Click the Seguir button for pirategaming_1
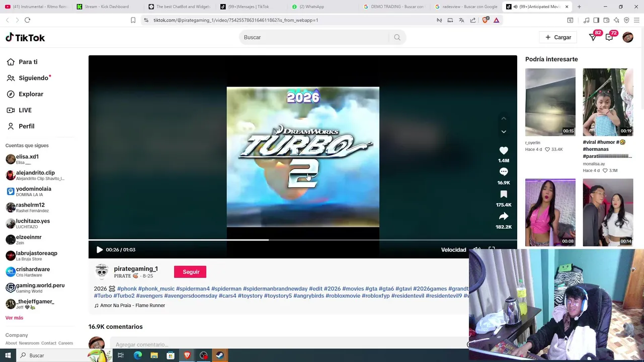The width and height of the screenshot is (644, 362). pyautogui.click(x=190, y=272)
